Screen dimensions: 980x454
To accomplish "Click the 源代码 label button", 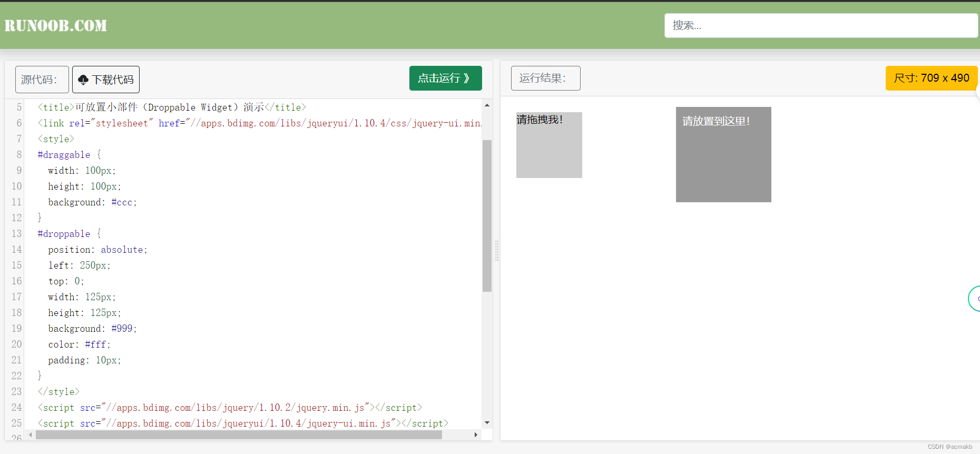I will pyautogui.click(x=42, y=80).
